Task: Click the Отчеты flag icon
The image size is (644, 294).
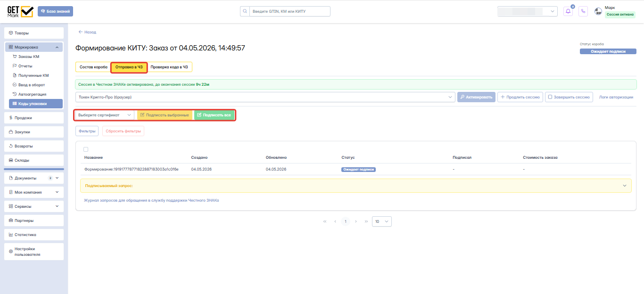Action: point(15,66)
